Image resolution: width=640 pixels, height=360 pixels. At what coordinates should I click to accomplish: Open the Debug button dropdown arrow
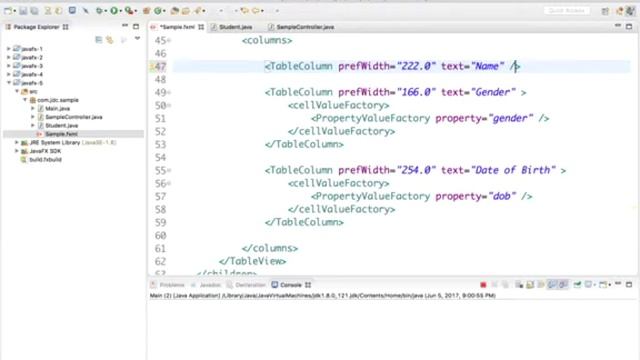(105, 11)
